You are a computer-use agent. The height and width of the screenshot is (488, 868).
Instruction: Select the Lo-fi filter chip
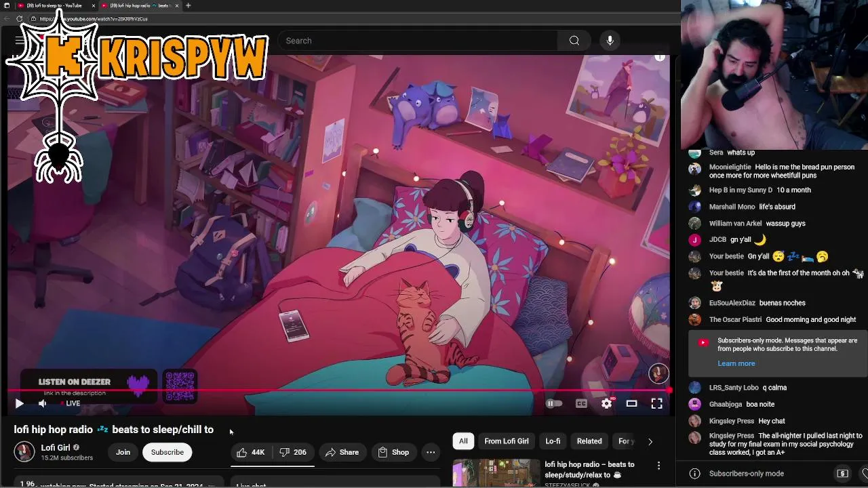coord(553,441)
